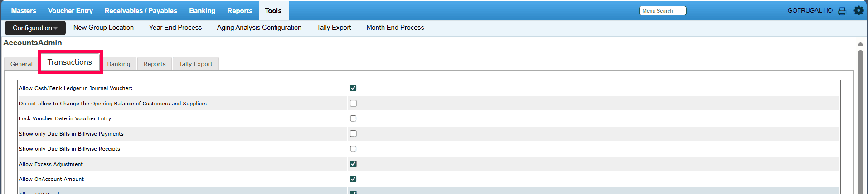Viewport: 868px width, 194px height.
Task: Open Aging Analysis Configuration
Action: point(259,28)
